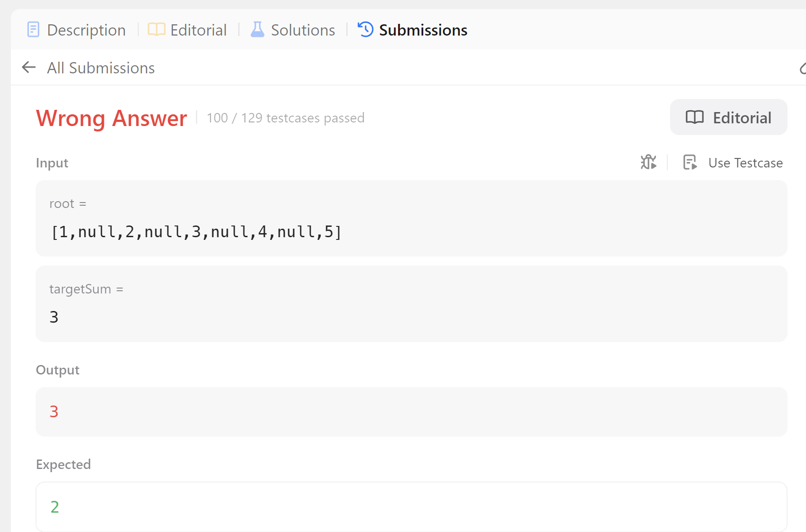The image size is (806, 532).
Task: Open the Editorial button beside Wrong Answer
Action: (x=729, y=117)
